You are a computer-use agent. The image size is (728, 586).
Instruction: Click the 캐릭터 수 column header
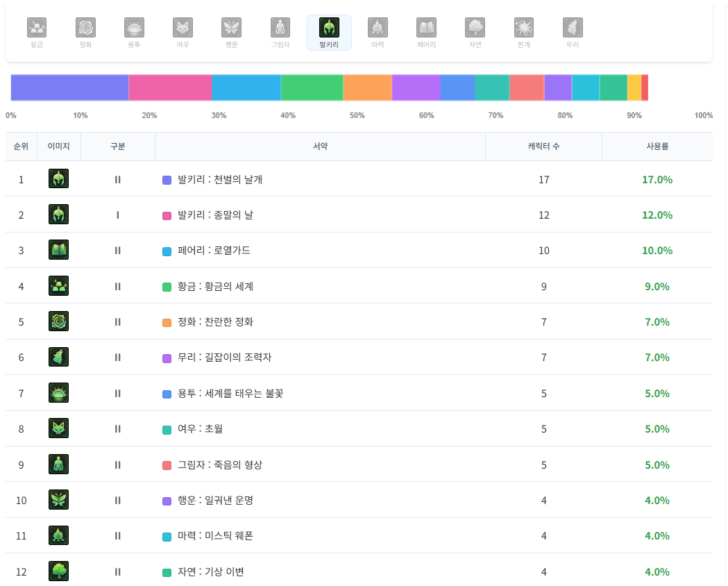point(543,146)
